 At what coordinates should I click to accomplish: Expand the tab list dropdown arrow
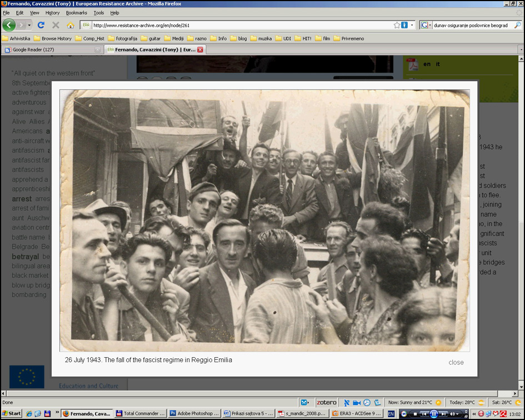click(x=521, y=49)
